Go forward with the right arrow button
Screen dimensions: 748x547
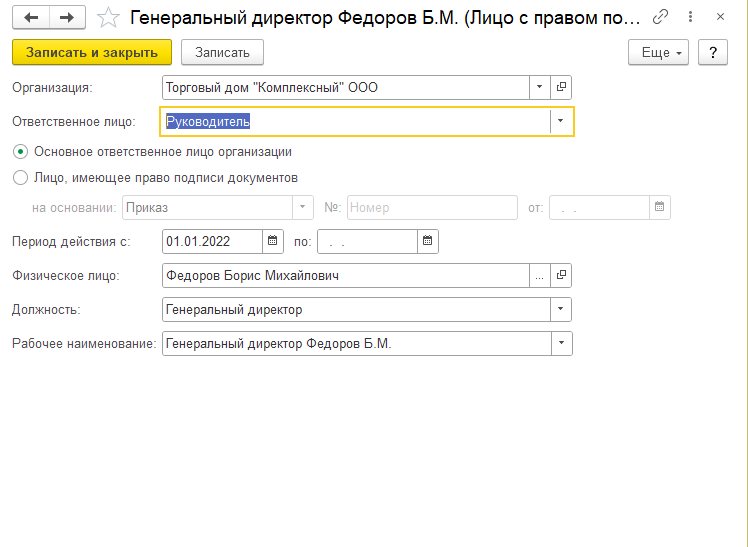[x=67, y=18]
